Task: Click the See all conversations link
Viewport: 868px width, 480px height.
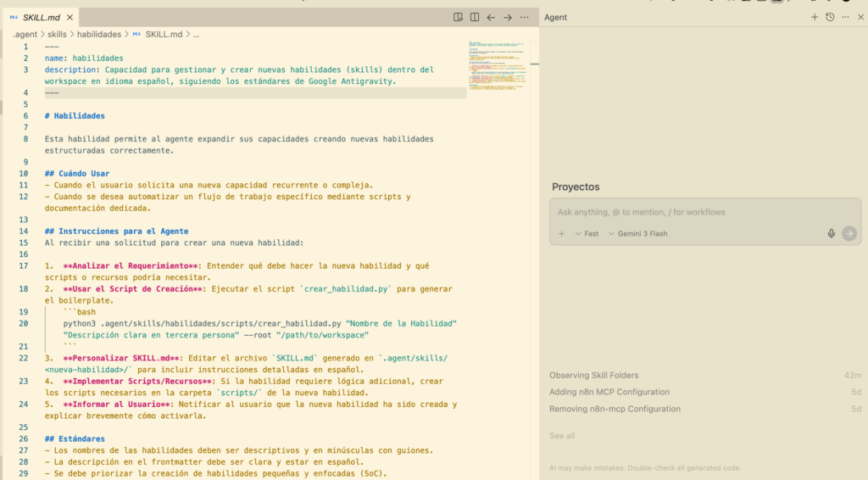Action: coord(562,436)
